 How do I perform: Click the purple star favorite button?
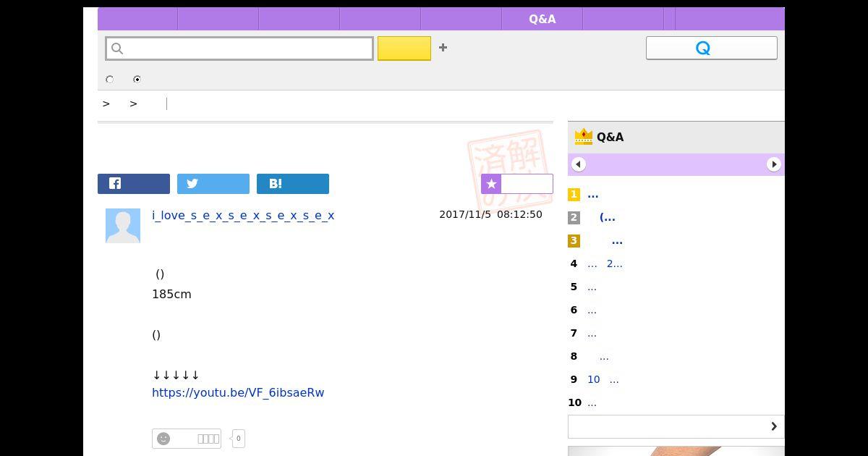(517, 184)
